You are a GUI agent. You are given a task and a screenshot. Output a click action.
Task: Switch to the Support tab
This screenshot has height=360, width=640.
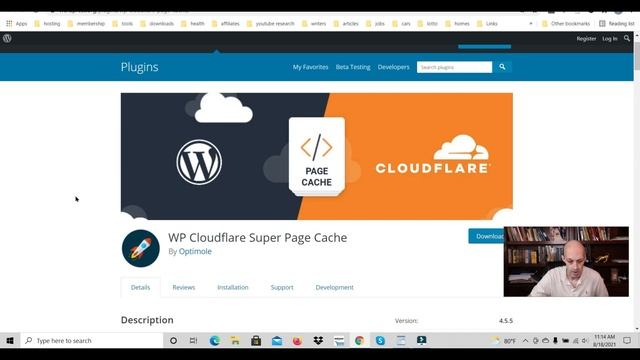tap(282, 287)
